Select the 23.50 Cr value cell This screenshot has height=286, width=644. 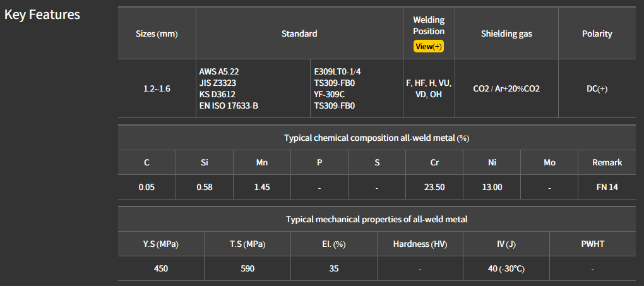click(434, 187)
